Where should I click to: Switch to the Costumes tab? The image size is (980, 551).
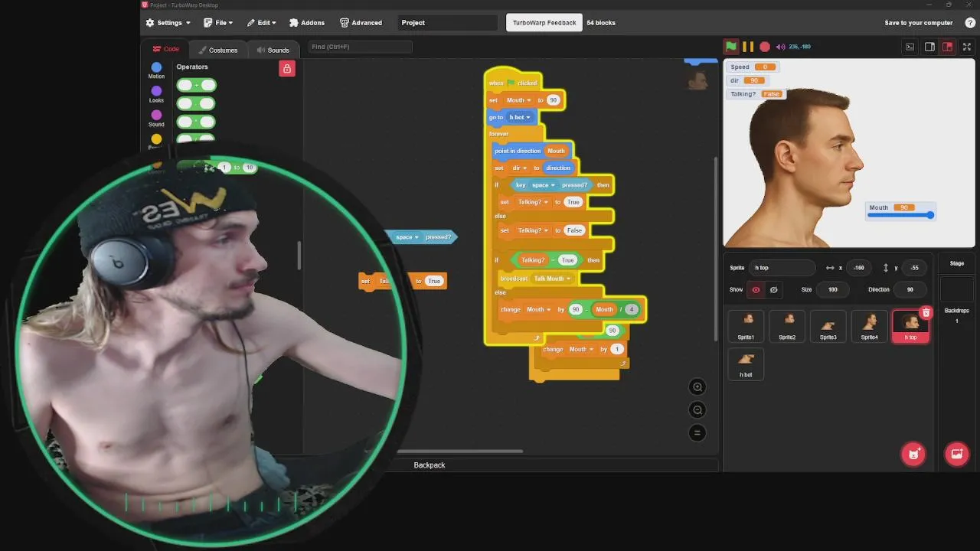pyautogui.click(x=217, y=50)
